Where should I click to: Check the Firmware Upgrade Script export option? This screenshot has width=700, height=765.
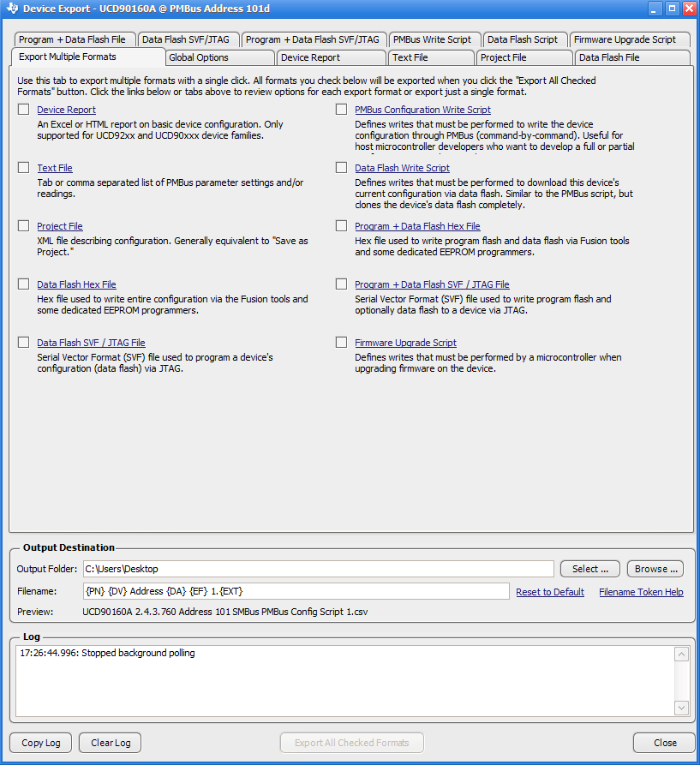coord(341,342)
